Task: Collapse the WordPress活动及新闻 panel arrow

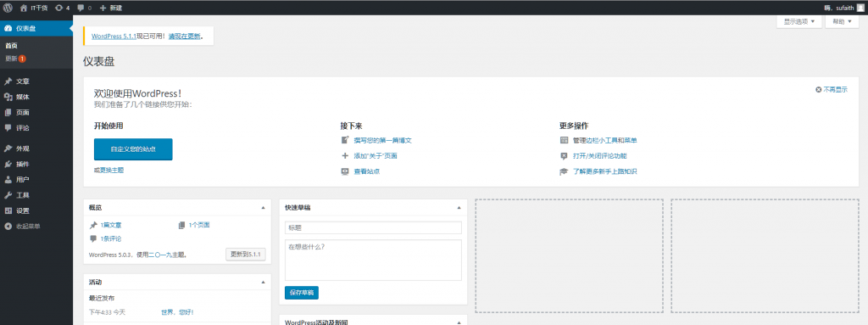Action: coord(459,322)
